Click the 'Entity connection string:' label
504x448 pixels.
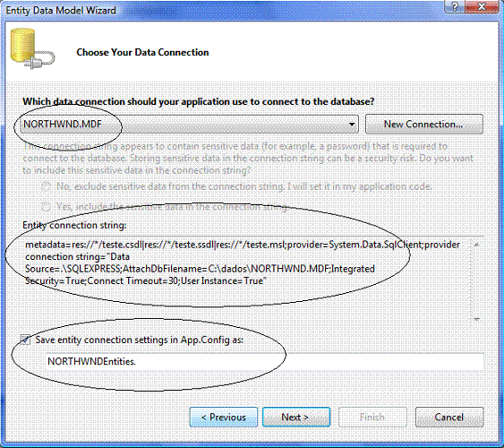coord(74,225)
